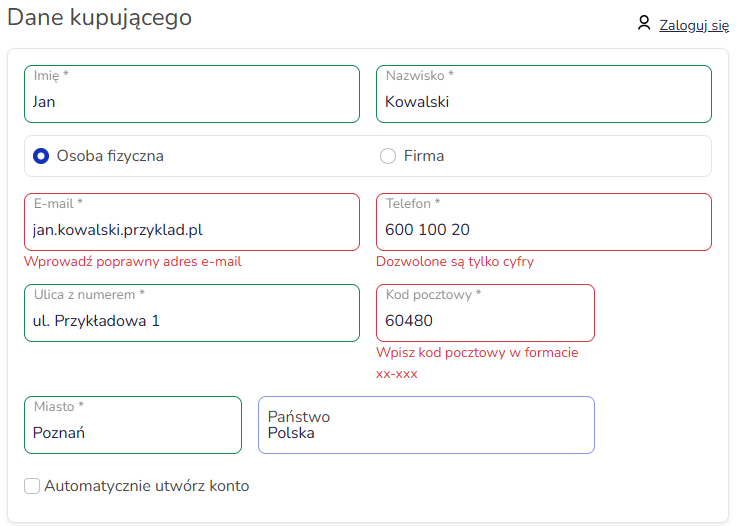Click the Dane kupującego heading
750x526 pixels.
click(x=99, y=18)
